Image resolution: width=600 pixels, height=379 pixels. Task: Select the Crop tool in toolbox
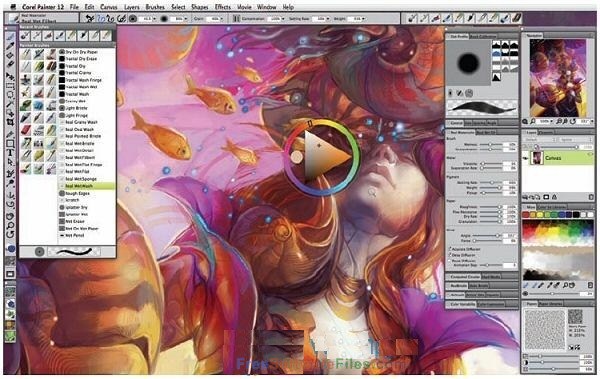[10, 123]
